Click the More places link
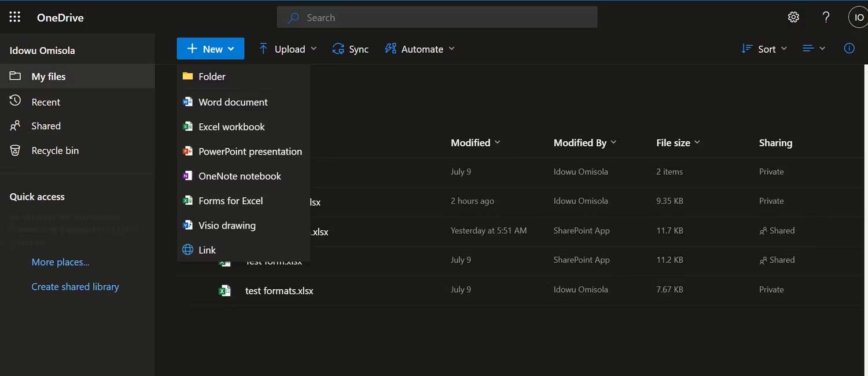Screen dimensions: 868x376 coord(60,262)
